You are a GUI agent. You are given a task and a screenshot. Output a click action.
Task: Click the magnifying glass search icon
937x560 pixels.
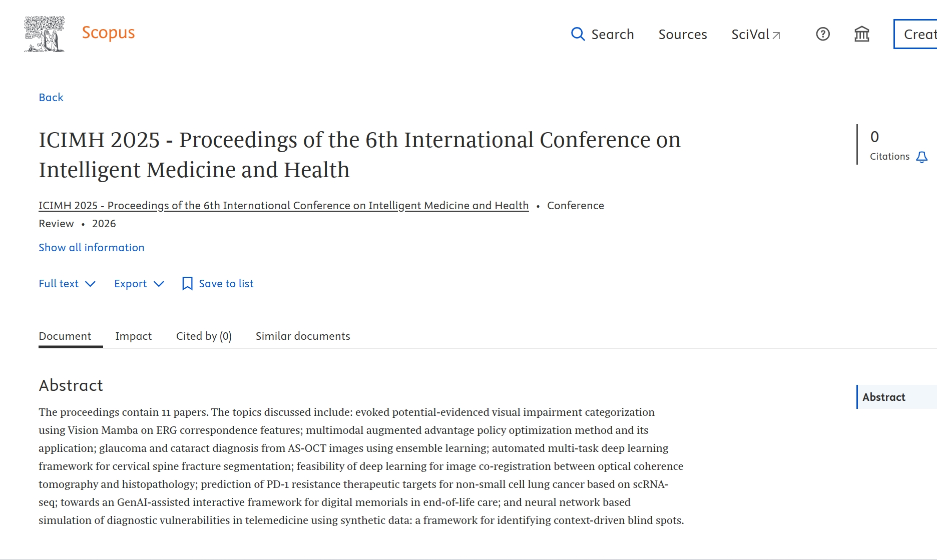pos(578,34)
